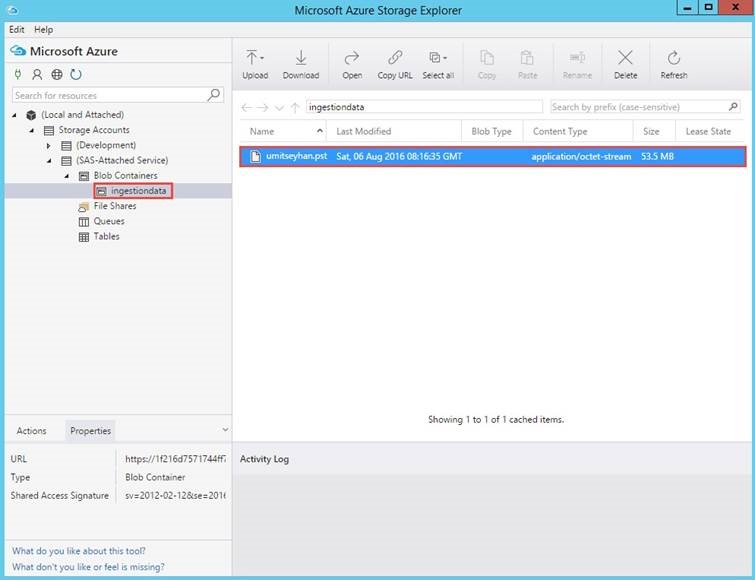Image resolution: width=755 pixels, height=580 pixels.
Task: Collapse the (Local and Attached) node
Action: click(14, 115)
